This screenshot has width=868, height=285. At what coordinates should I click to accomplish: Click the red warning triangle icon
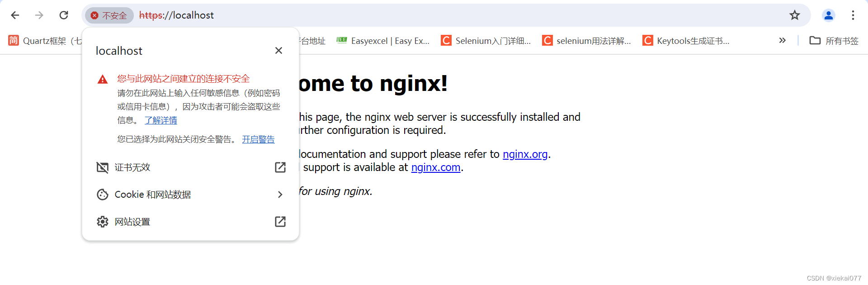coord(103,80)
